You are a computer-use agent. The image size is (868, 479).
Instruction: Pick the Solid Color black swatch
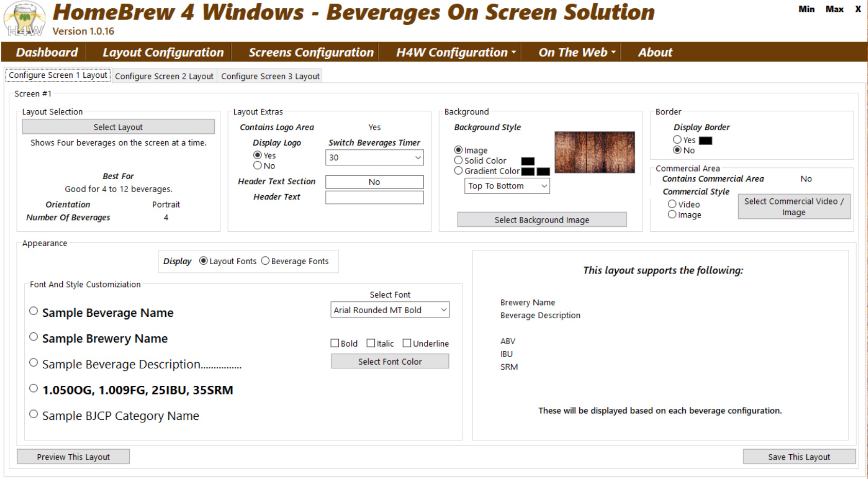(528, 161)
